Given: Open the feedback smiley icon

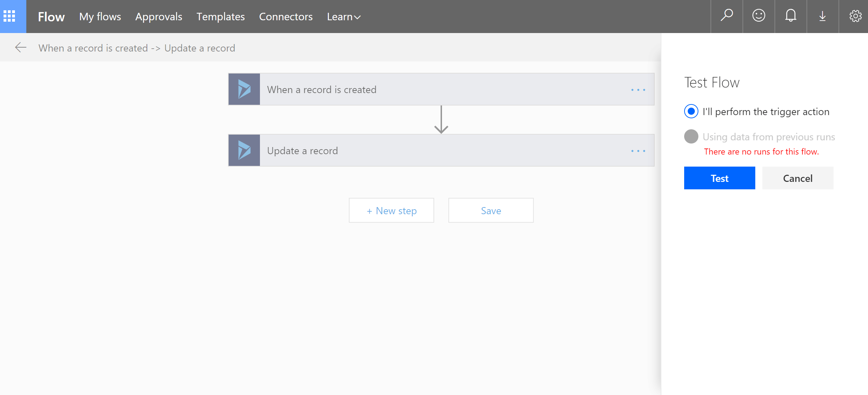Looking at the screenshot, I should click(758, 16).
